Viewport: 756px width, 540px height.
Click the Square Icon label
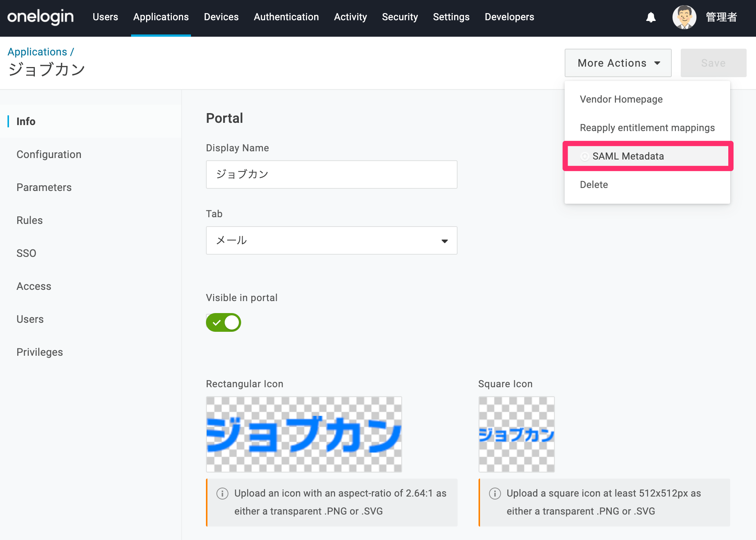[505, 384]
